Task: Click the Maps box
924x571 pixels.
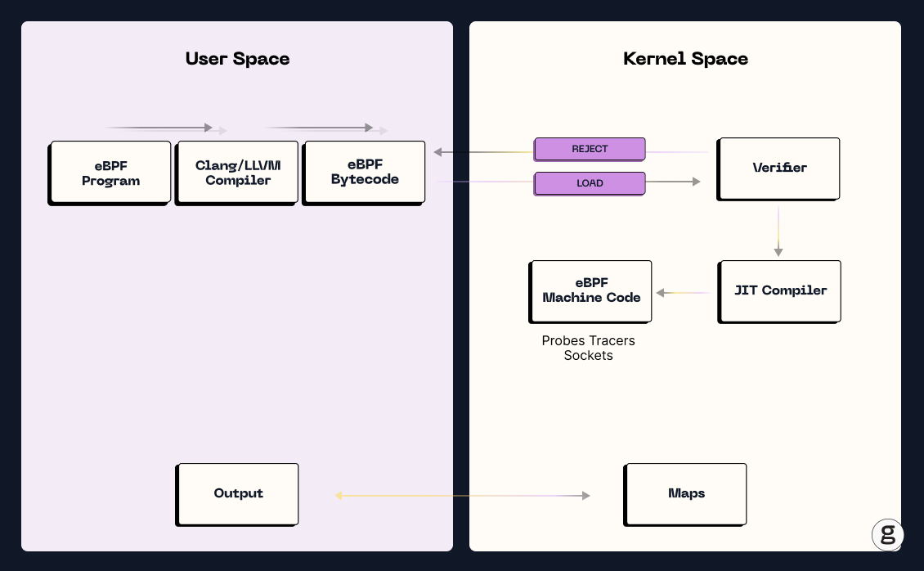Action: tap(685, 494)
